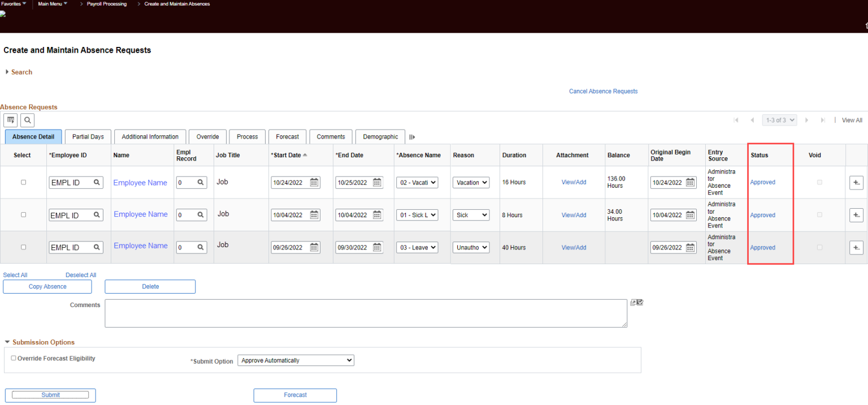The width and height of the screenshot is (868, 405).
Task: Run spell check on the Comments field
Action: click(640, 302)
